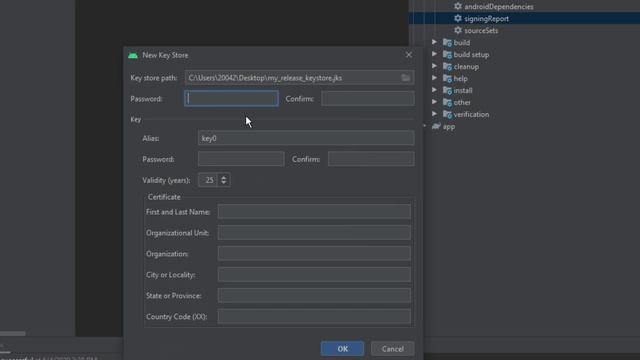
Task: Click the androidDependencies gear task icon
Action: tap(458, 7)
